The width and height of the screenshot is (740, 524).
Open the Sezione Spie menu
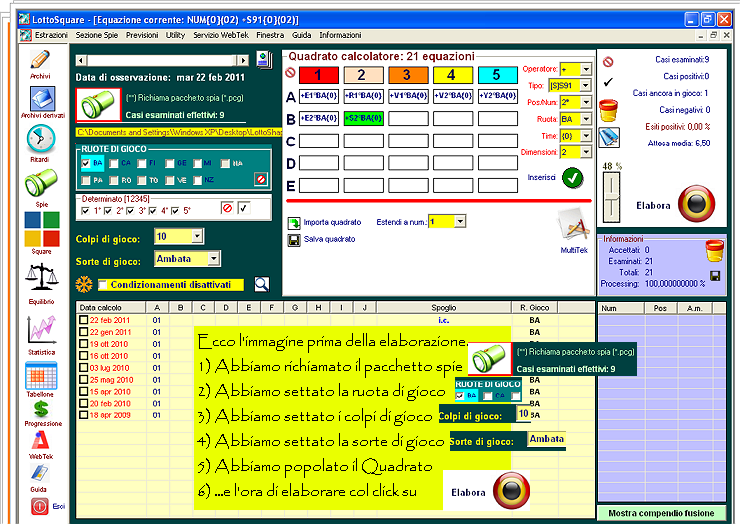(x=97, y=35)
